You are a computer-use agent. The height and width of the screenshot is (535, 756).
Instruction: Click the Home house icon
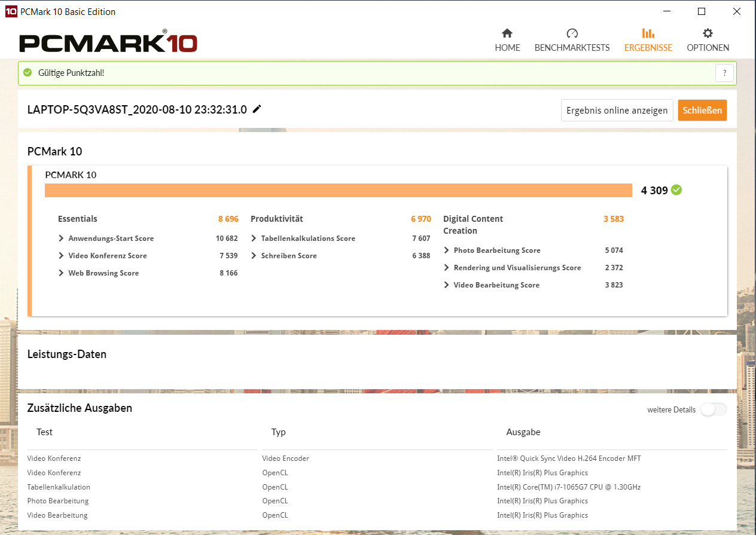point(507,33)
